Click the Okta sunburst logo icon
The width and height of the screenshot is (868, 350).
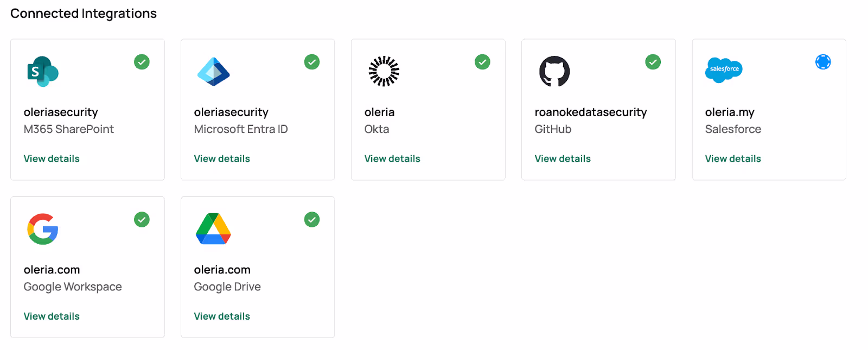click(x=384, y=71)
